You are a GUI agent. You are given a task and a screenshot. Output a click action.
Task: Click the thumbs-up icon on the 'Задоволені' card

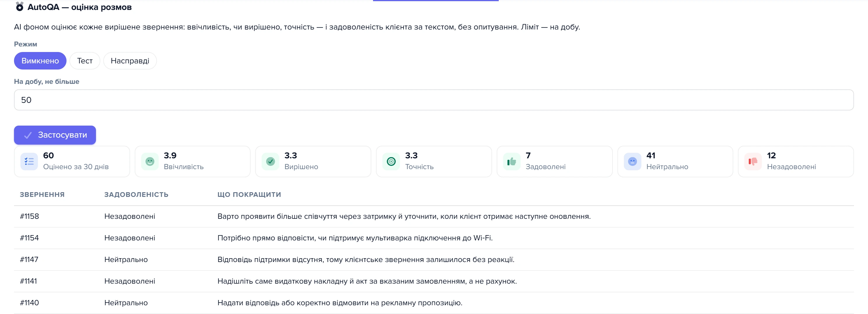point(512,161)
